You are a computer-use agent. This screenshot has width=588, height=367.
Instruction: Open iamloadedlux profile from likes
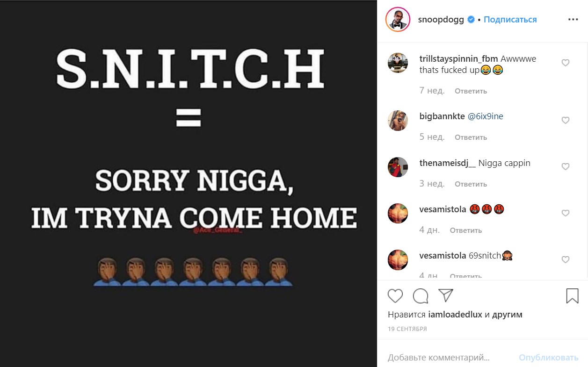click(x=455, y=315)
